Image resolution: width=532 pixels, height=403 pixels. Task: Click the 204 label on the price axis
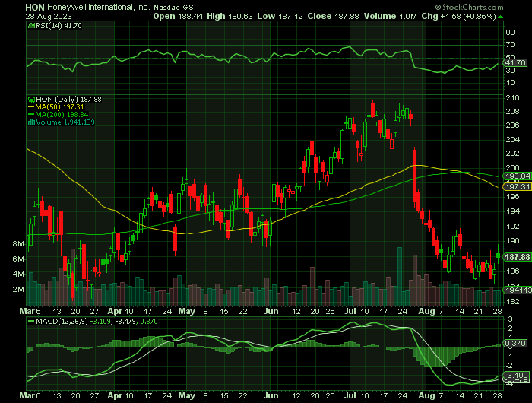512,140
